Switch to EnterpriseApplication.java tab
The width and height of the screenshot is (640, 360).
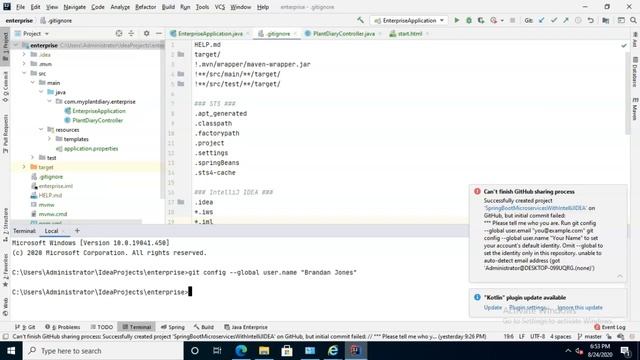point(210,33)
